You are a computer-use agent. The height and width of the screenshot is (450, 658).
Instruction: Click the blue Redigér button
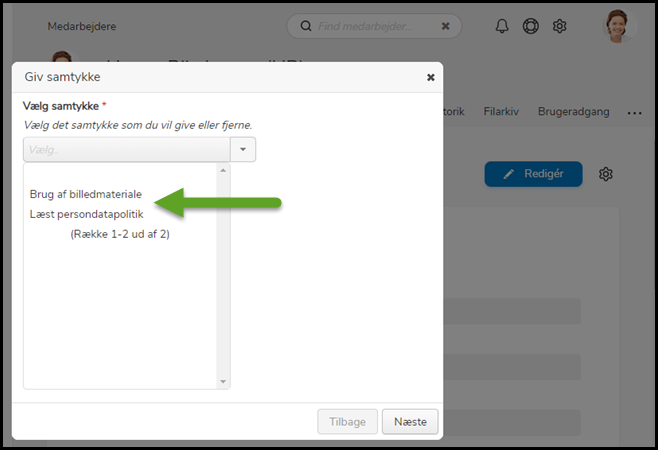533,174
